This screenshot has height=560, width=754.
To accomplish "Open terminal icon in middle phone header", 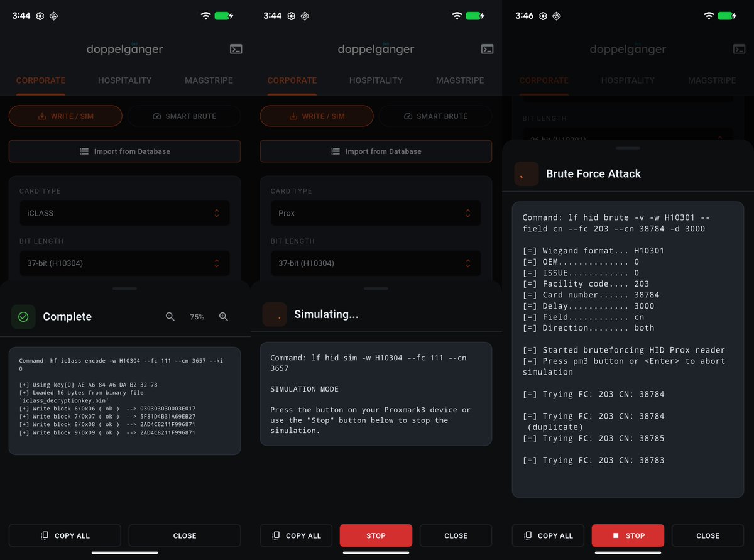I will pos(487,49).
